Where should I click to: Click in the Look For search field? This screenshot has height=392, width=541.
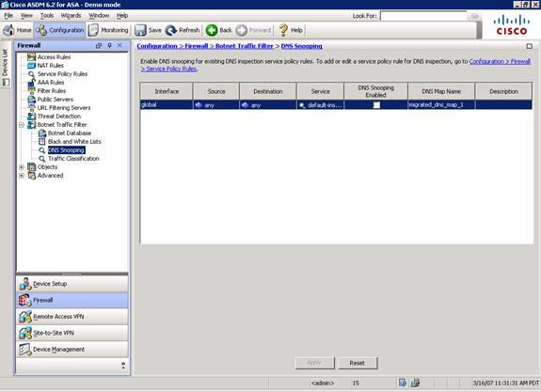tap(423, 16)
